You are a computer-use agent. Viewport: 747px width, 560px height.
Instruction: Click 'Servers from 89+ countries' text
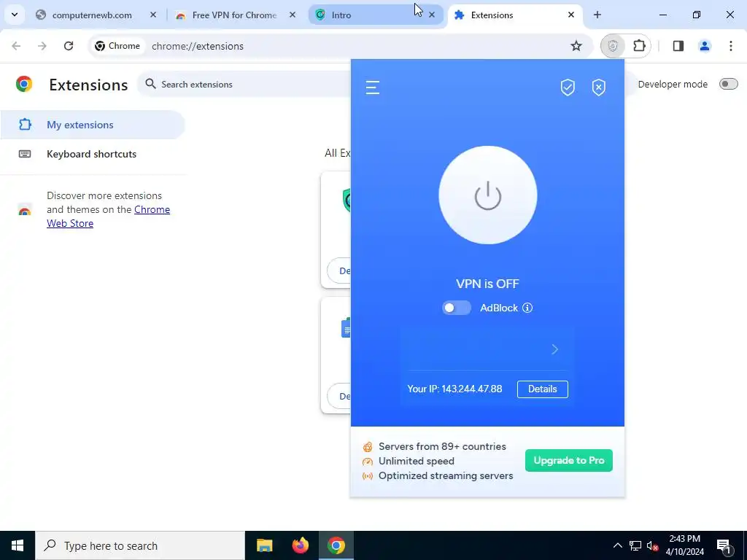pos(442,447)
